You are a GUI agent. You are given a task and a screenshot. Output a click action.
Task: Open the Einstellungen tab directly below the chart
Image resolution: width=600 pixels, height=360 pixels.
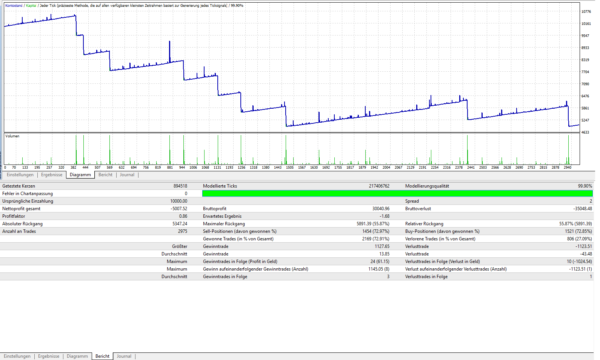tap(21, 175)
